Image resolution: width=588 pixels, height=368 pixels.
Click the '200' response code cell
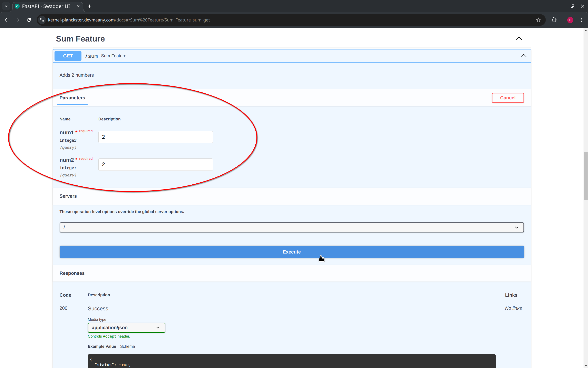[63, 308]
